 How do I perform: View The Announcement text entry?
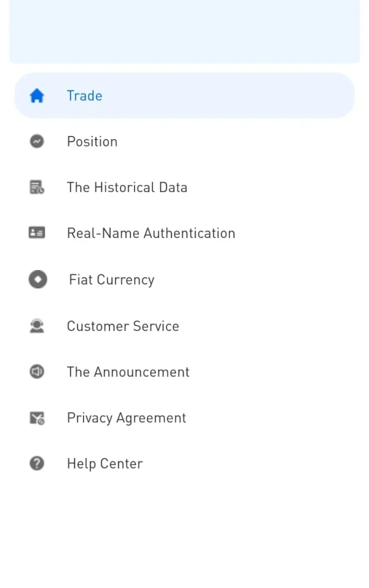pyautogui.click(x=128, y=372)
